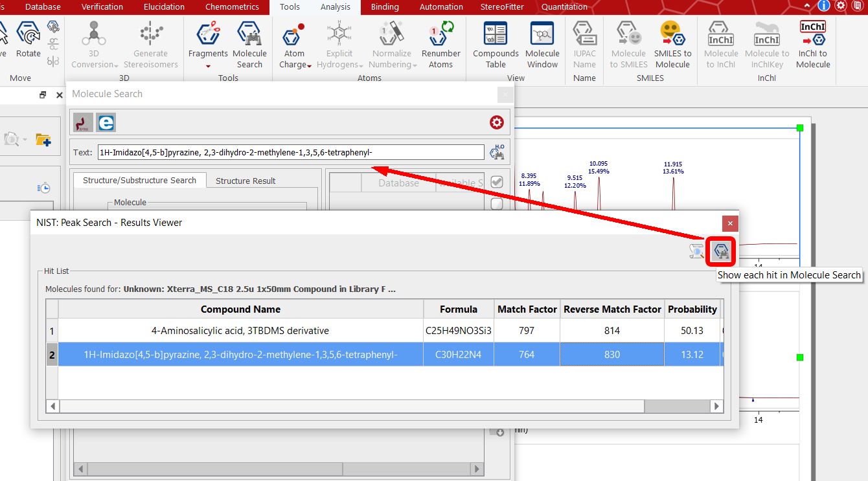Click the Compounds Table icon
The width and height of the screenshot is (868, 481).
point(496,44)
